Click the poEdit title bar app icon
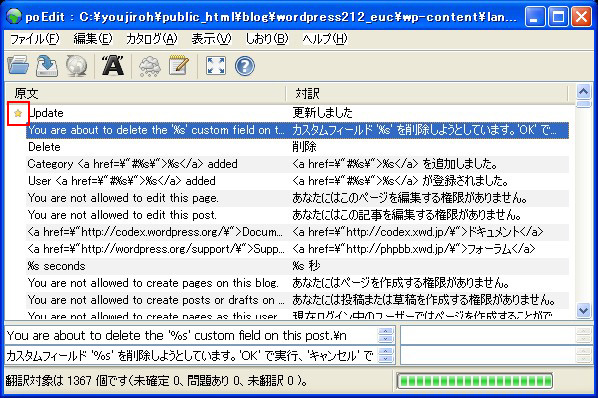 [x=14, y=17]
